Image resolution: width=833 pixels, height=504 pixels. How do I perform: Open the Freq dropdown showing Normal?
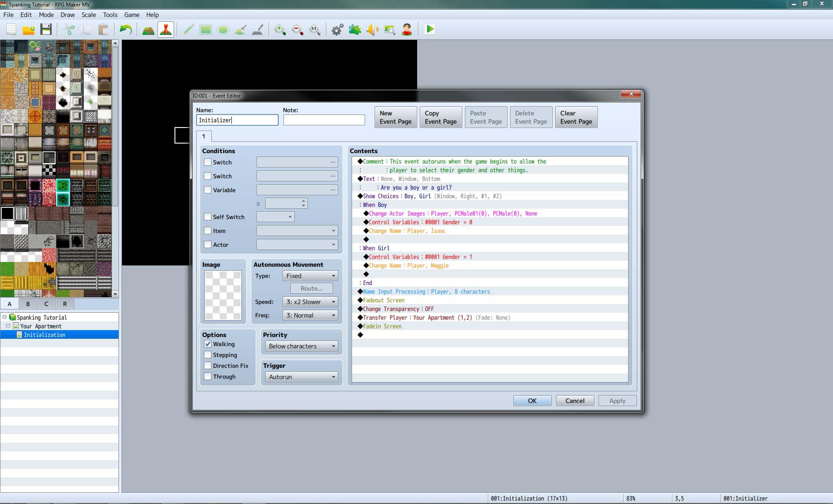(x=310, y=315)
